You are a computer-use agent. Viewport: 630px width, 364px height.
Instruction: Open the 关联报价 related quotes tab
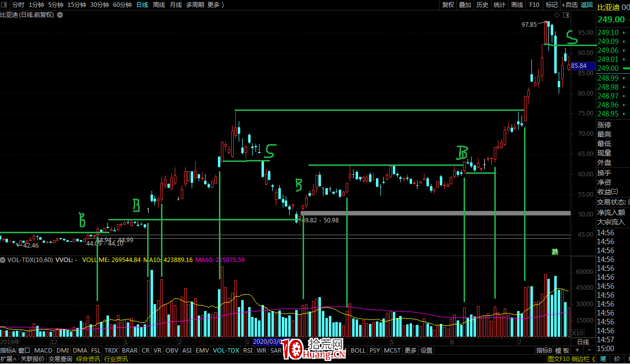point(33,359)
